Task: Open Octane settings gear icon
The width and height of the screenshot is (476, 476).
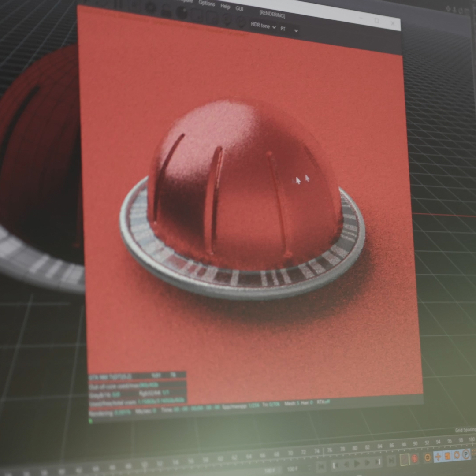Action: (x=150, y=8)
